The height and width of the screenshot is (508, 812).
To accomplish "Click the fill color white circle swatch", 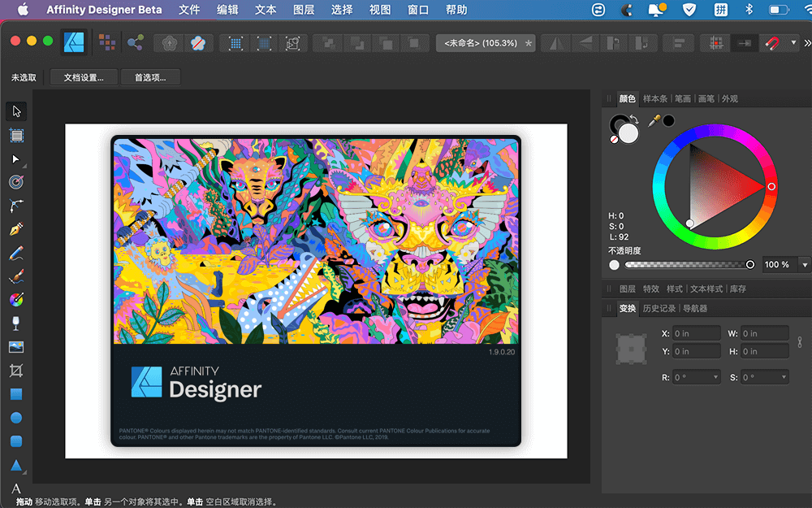I will (x=628, y=134).
